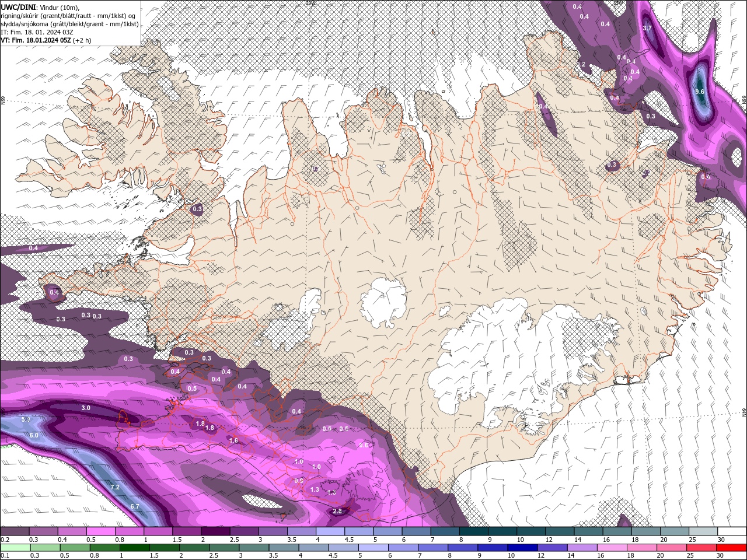Select the 18 swatch in the snow scale
This screenshot has height=560, width=747.
[646, 531]
